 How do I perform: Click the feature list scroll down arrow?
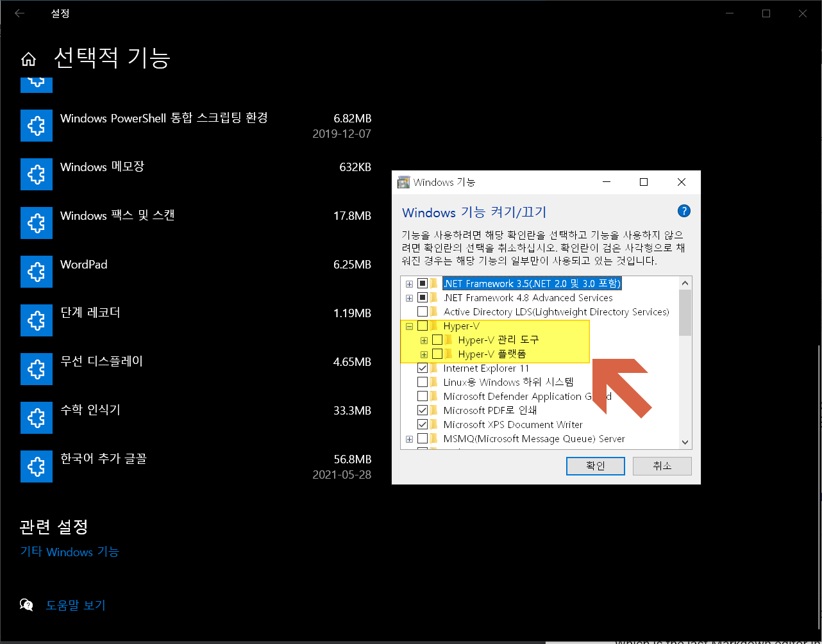pos(685,442)
